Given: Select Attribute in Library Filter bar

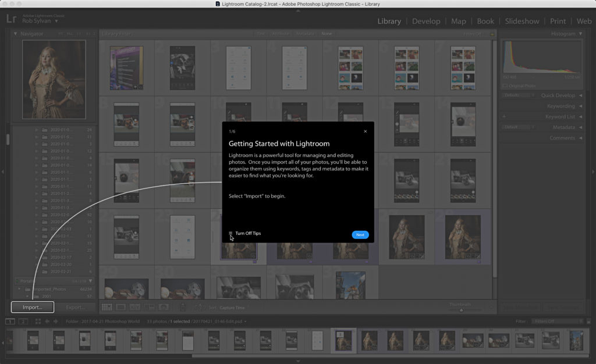Looking at the screenshot, I should coord(281,34).
